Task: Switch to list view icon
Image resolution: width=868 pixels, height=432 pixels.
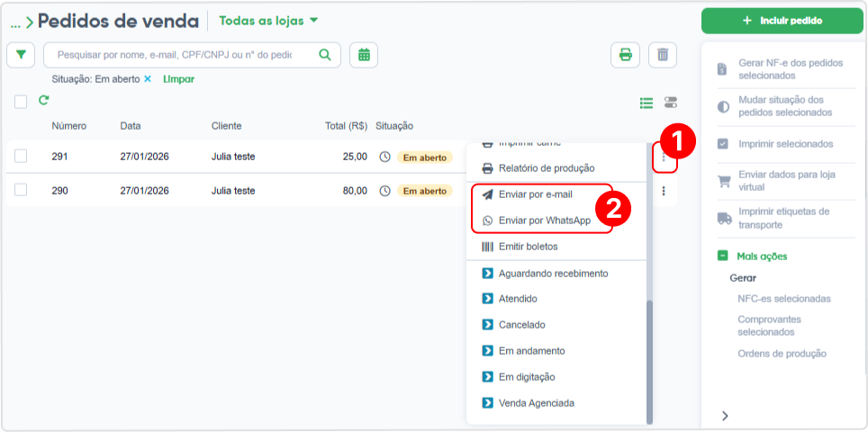Action: [x=646, y=103]
